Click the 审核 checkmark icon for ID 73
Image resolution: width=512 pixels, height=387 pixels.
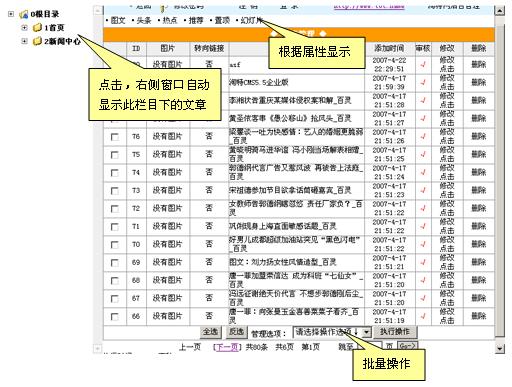(423, 190)
